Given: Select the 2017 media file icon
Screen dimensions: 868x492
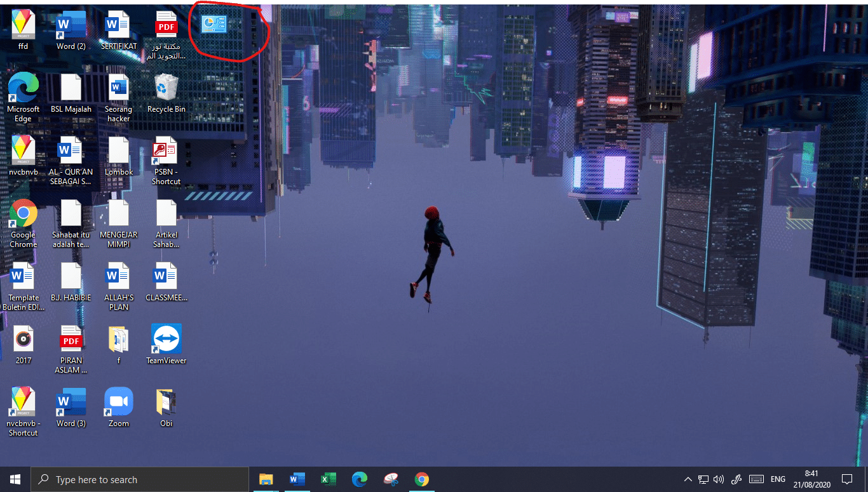Looking at the screenshot, I should (x=23, y=344).
